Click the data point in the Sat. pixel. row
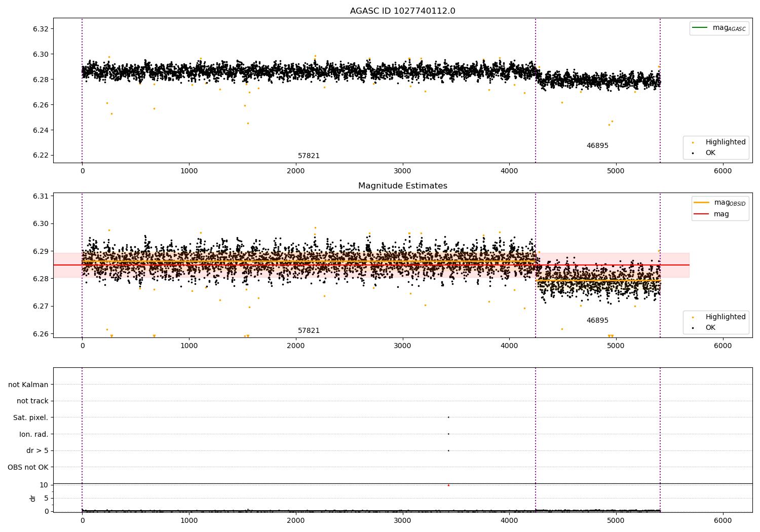The height and width of the screenshot is (532, 760). (448, 417)
